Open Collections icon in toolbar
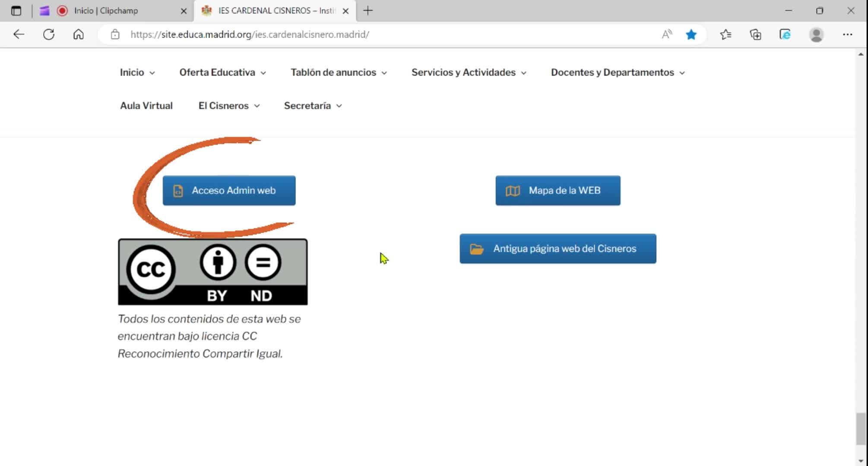The width and height of the screenshot is (868, 466). pos(755,35)
